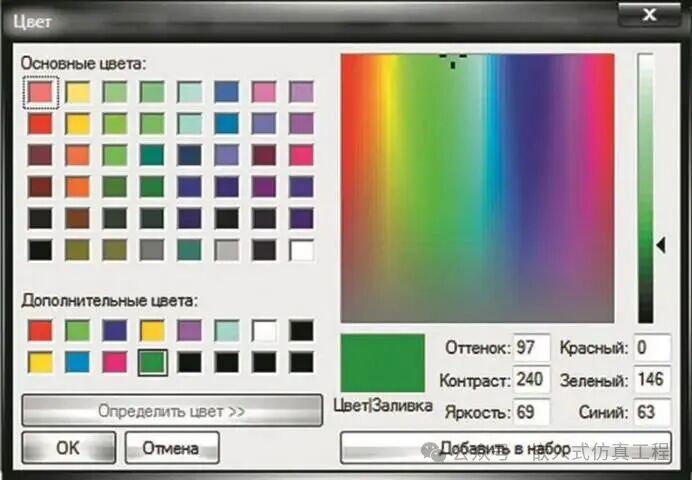Choose the light green swatch in first custom row
Viewport: 692px width, 480px height.
click(78, 331)
